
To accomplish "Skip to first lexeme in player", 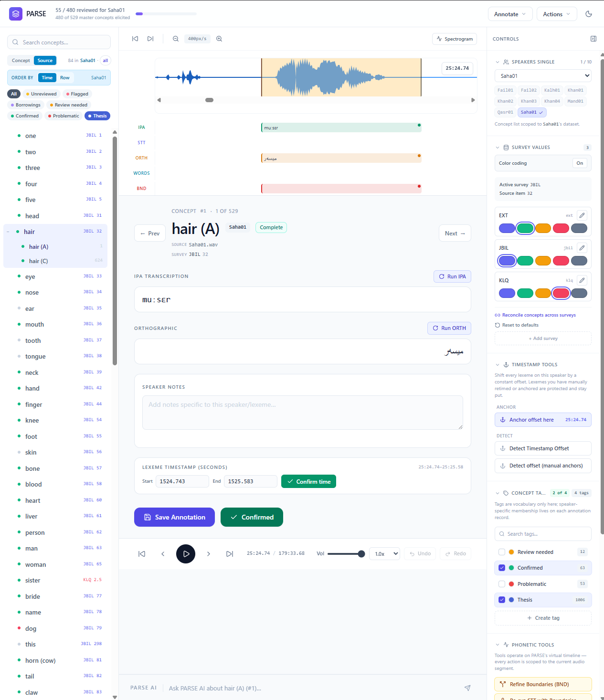I will pos(142,554).
